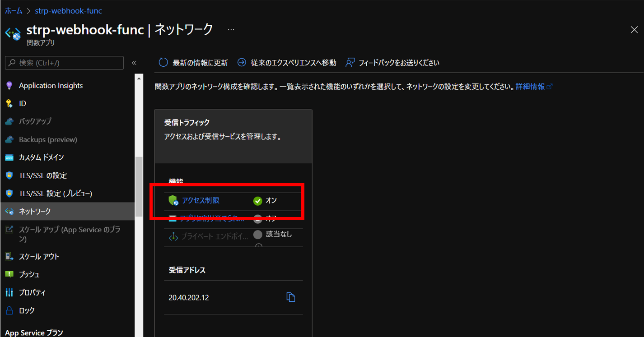Open the 詳細情報 link
The height and width of the screenshot is (337, 644).
coord(531,86)
